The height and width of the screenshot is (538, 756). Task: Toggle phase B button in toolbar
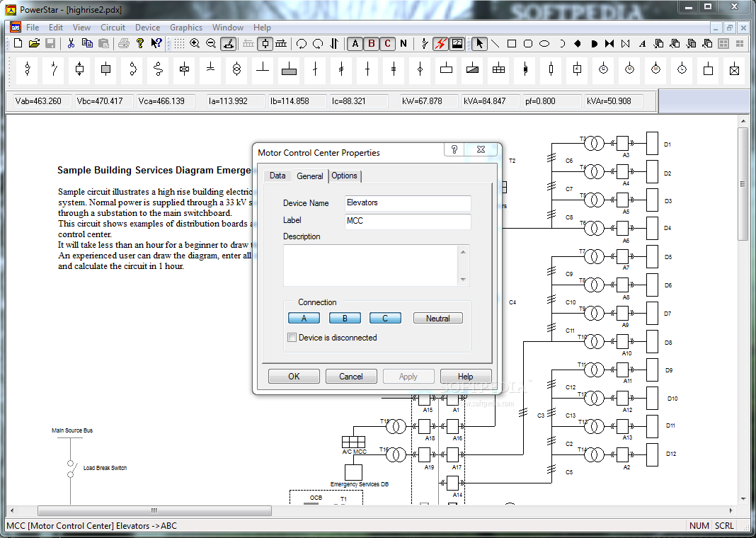371,44
